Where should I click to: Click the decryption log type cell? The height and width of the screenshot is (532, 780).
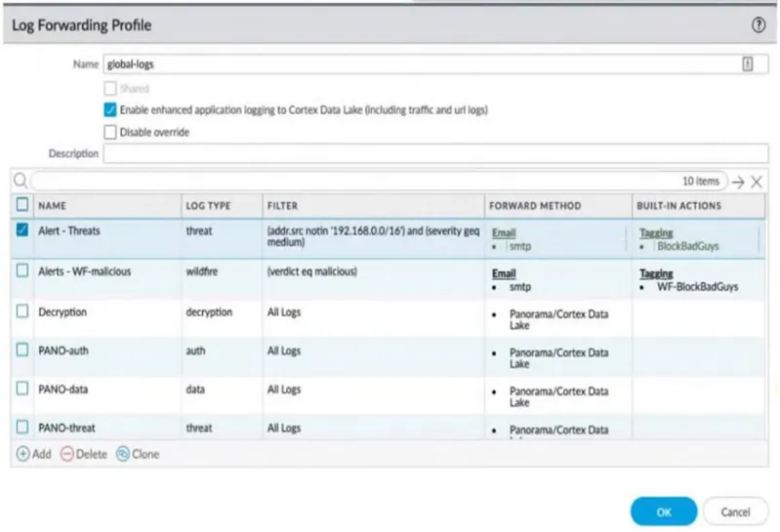coord(209,312)
